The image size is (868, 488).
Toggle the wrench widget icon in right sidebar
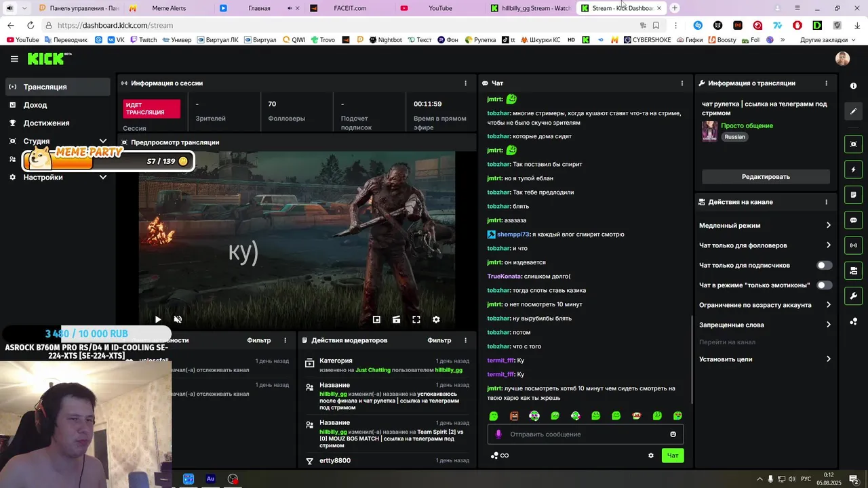tap(853, 296)
